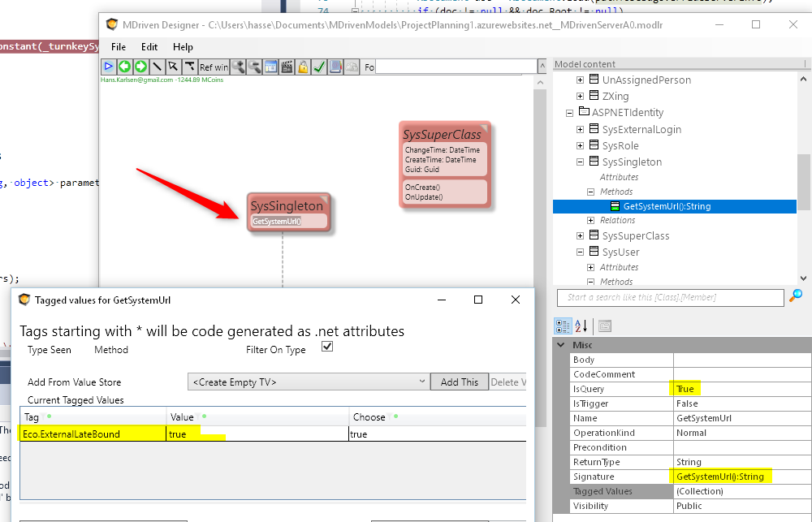Viewport: 812px width, 522px height.
Task: Click the Ref win toolbar button
Action: 214,67
